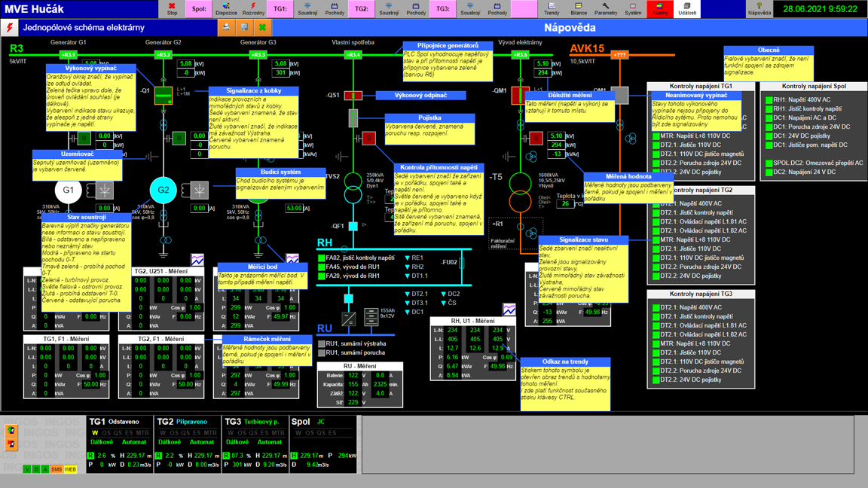868x488 pixels.
Task: Open the red Alarmy button
Action: (x=659, y=9)
